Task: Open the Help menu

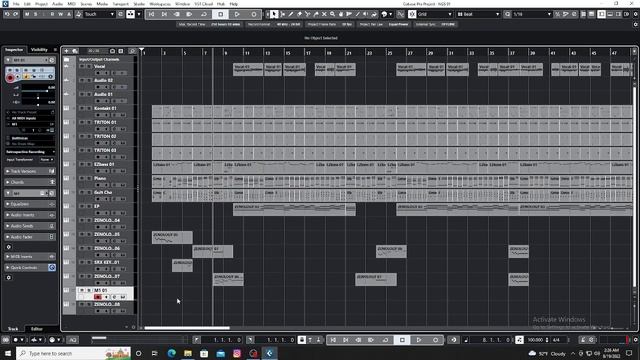Action: (233, 4)
